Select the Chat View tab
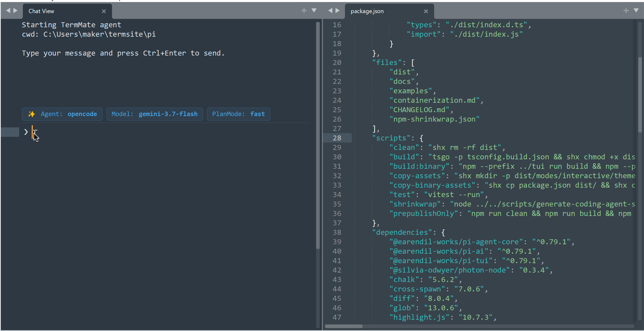The image size is (644, 331). click(x=67, y=11)
